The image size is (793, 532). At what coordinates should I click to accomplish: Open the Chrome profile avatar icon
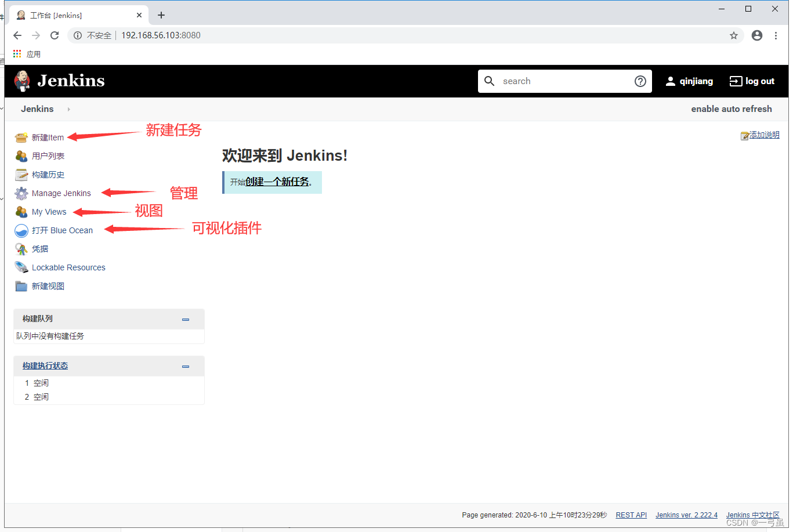click(x=757, y=35)
